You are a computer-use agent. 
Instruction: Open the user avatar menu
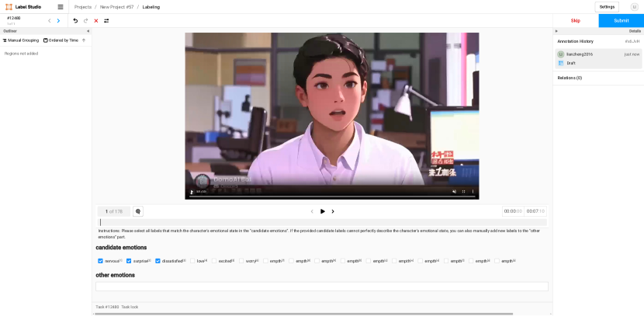click(x=635, y=7)
